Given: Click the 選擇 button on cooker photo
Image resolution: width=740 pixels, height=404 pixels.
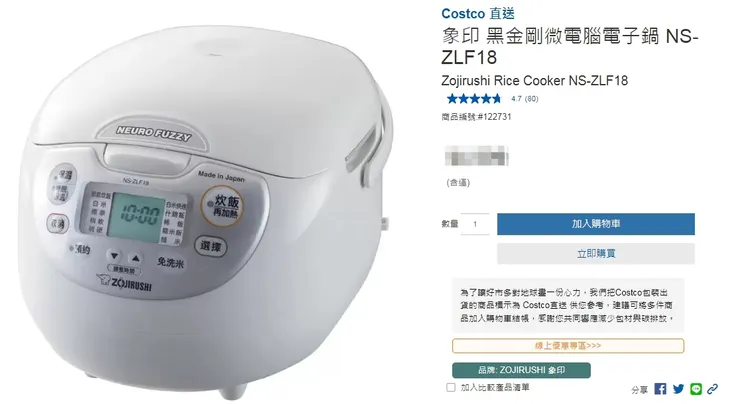Looking at the screenshot, I should pyautogui.click(x=210, y=246).
